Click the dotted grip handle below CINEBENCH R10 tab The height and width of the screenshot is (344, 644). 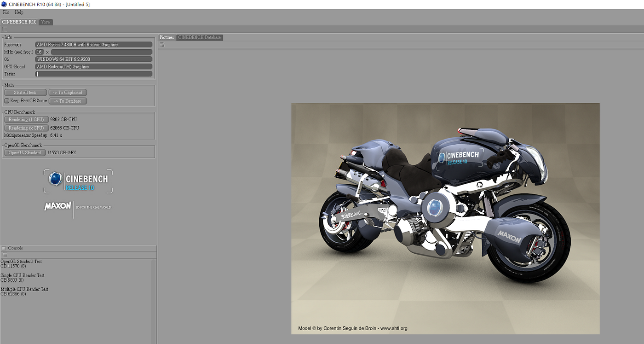point(4,29)
